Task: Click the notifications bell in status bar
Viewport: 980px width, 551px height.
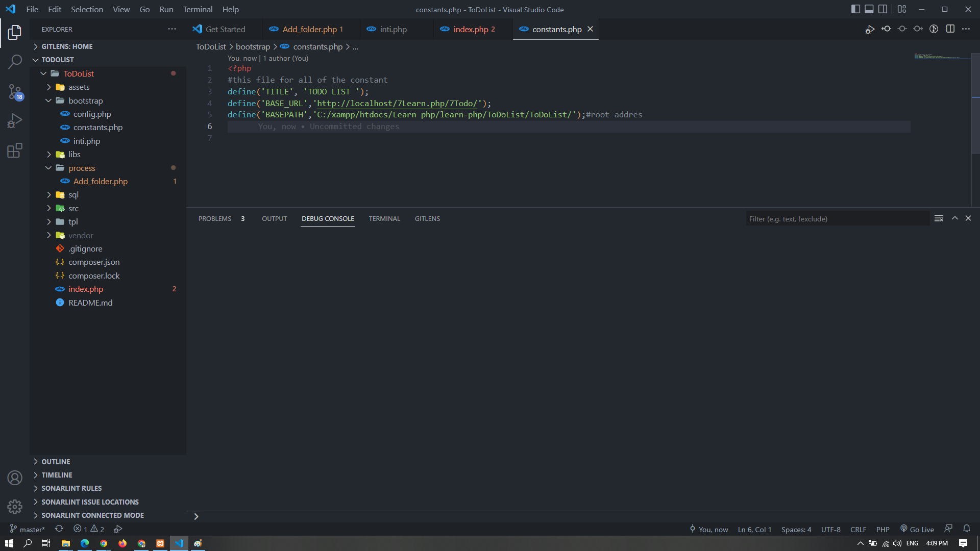Action: (x=966, y=529)
